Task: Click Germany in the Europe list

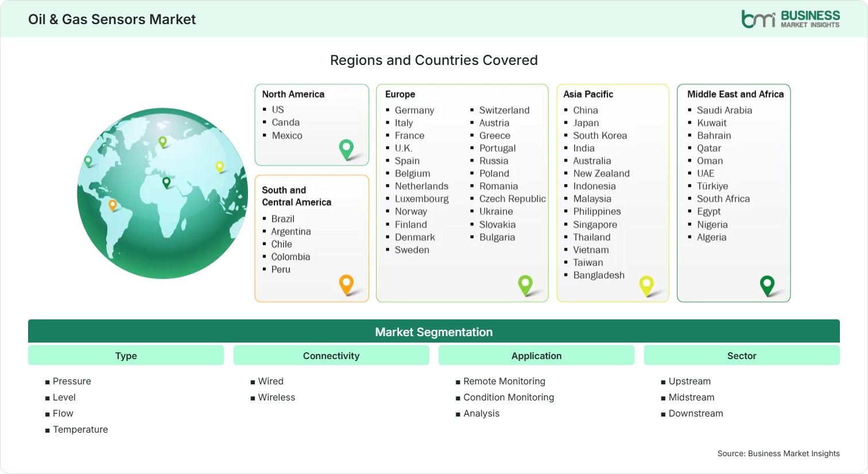Action: coord(414,110)
